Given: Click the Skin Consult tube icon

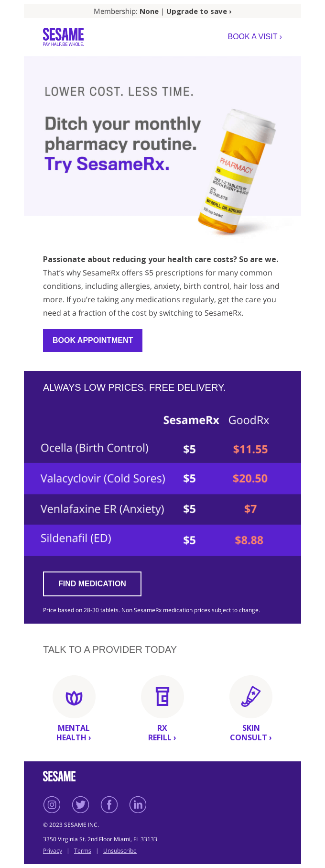Looking at the screenshot, I should coord(251,697).
